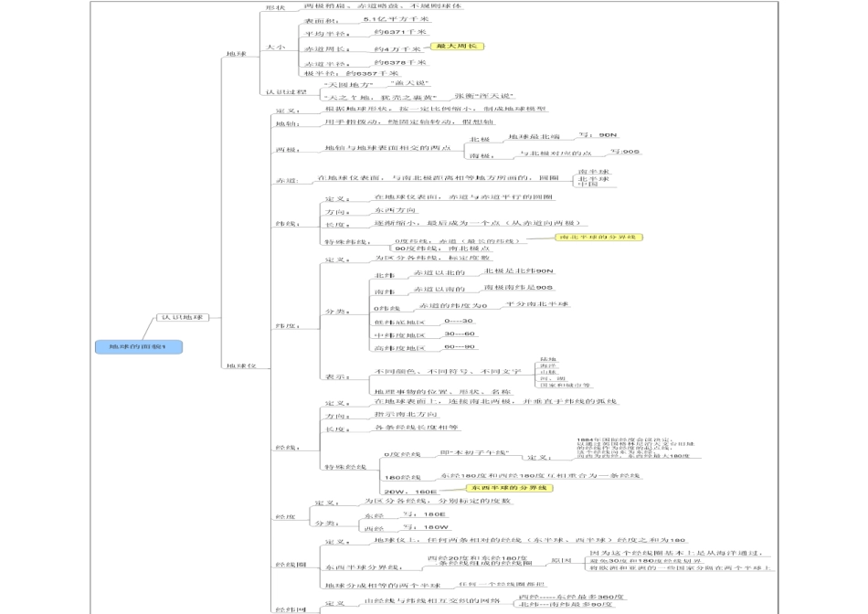The width and height of the screenshot is (868, 614).
Task: Click the 纬度 topic
Action: (288, 326)
